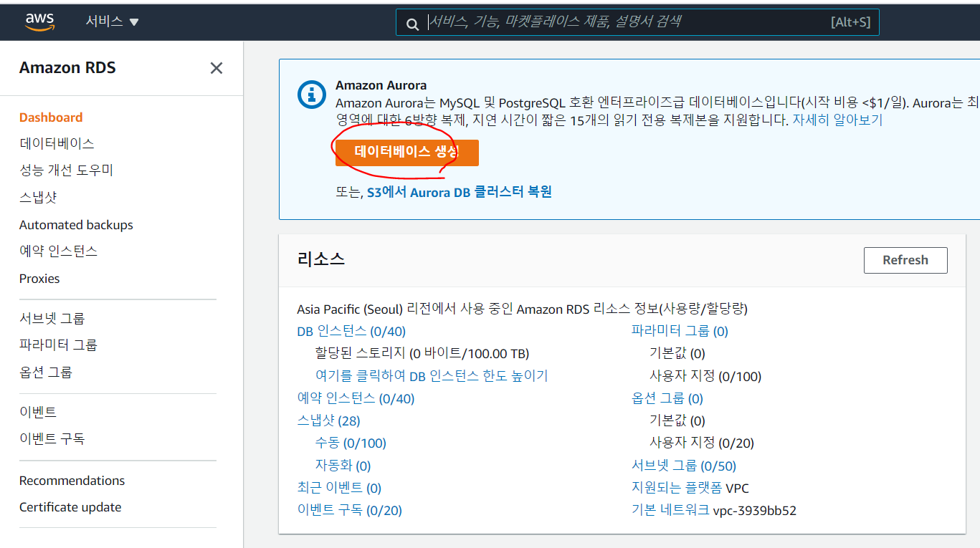
Task: Open the 수동 (0/100) snapshots link
Action: coord(351,443)
